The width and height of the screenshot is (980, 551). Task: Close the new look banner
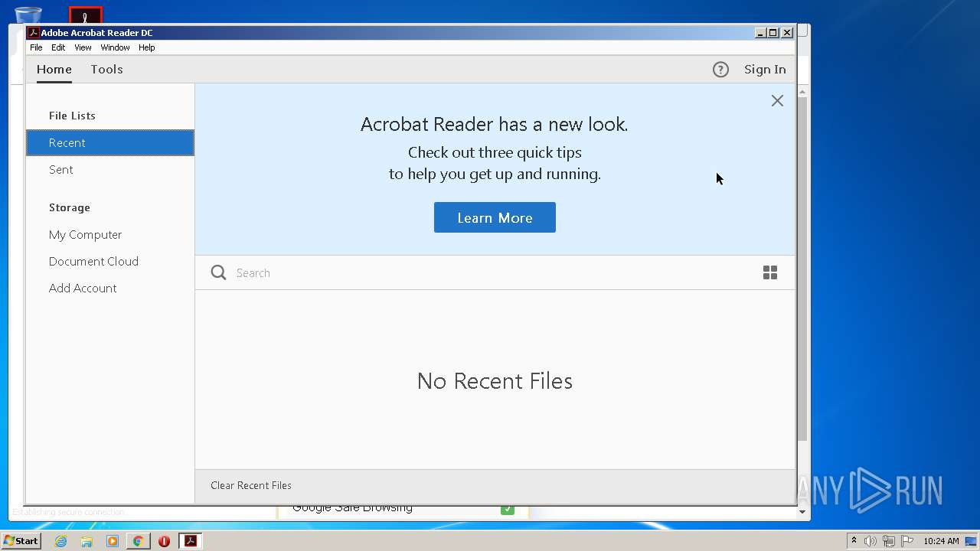tap(777, 100)
